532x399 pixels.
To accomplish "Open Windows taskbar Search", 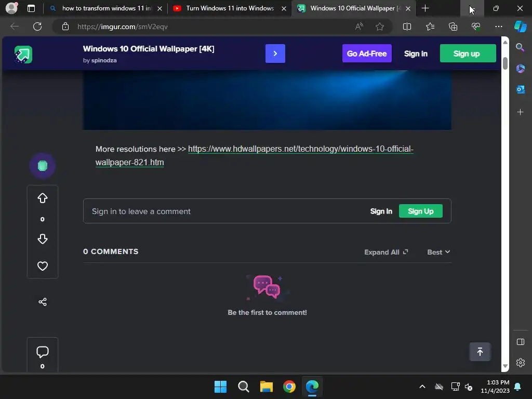I will (x=243, y=387).
